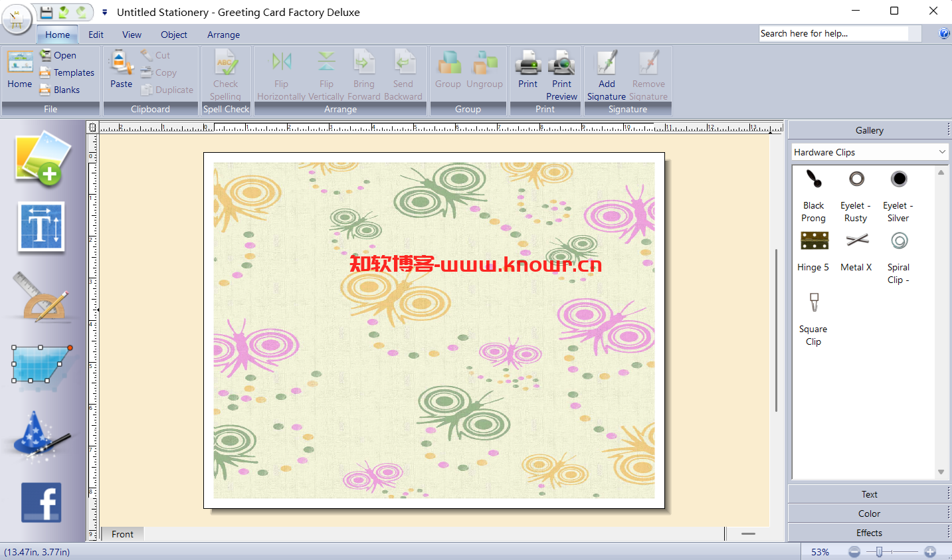Open a file with the Open button

click(58, 55)
